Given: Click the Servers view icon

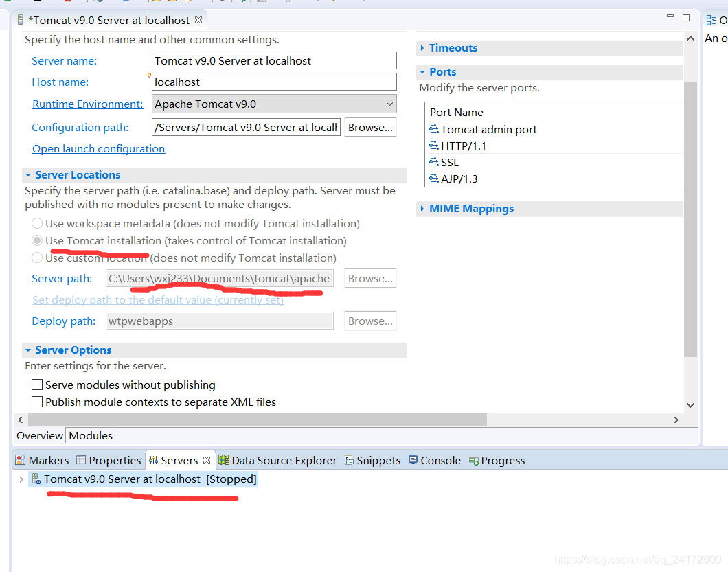Looking at the screenshot, I should (x=153, y=459).
